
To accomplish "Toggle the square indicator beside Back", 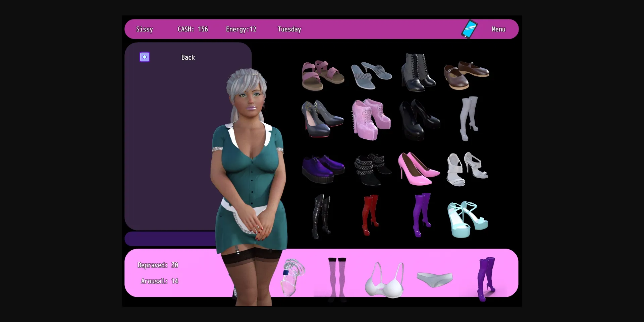I will 144,57.
